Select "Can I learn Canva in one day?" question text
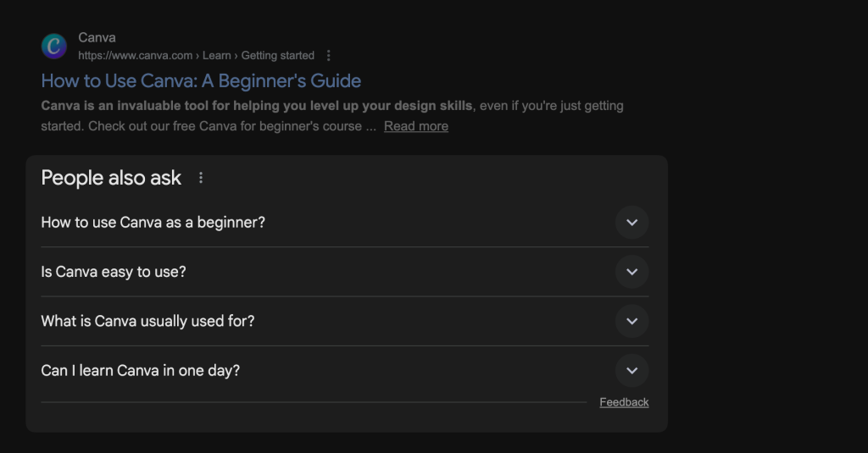Viewport: 868px width, 453px height. 140,371
